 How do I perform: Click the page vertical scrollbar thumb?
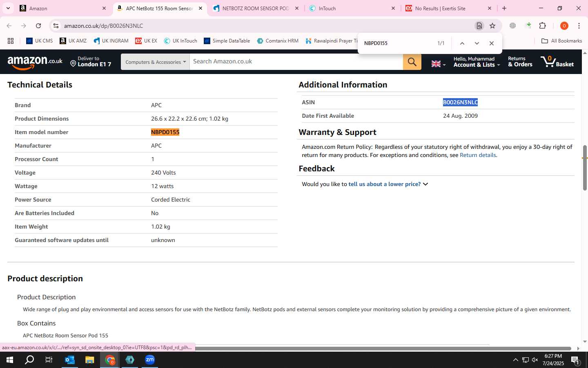tap(585, 168)
